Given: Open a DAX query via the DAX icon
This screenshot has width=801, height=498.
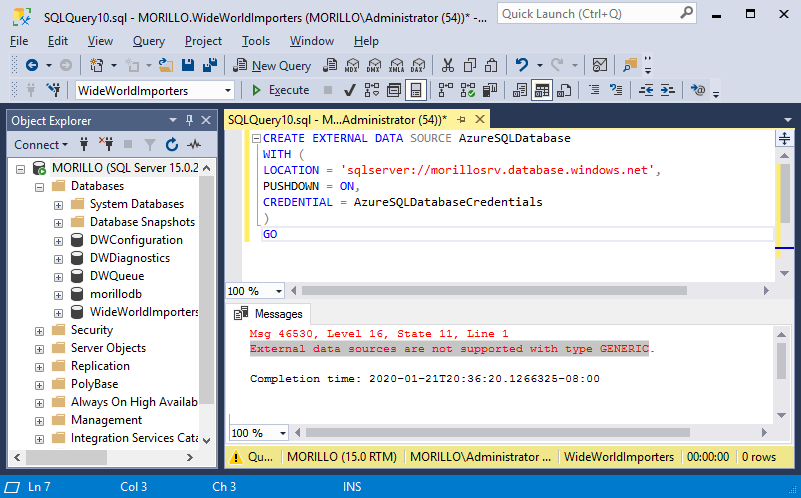Looking at the screenshot, I should click(x=418, y=65).
